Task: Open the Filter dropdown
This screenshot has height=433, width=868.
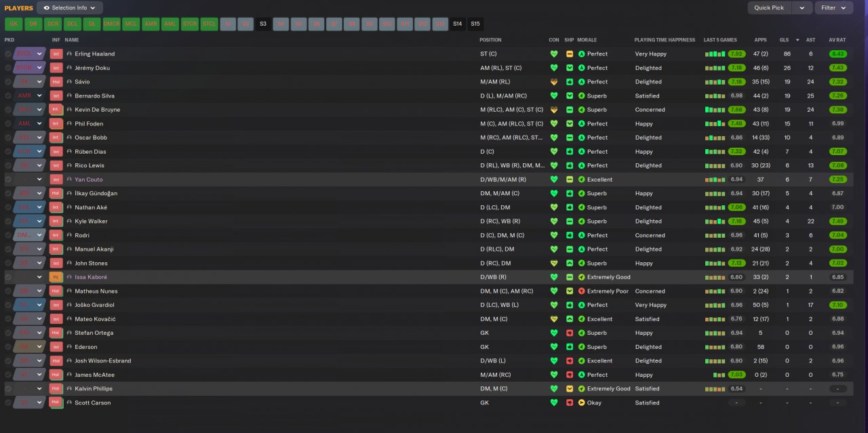Action: [x=833, y=8]
